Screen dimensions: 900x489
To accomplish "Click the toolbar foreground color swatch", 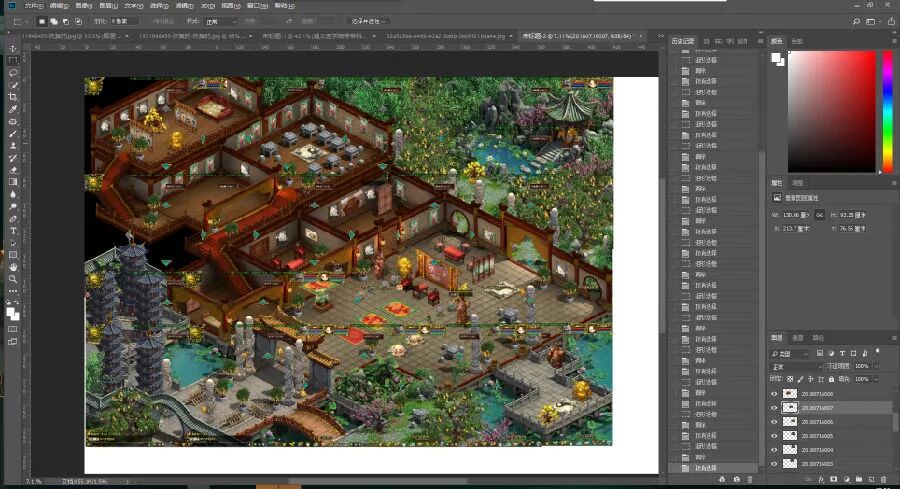I will pos(11,312).
